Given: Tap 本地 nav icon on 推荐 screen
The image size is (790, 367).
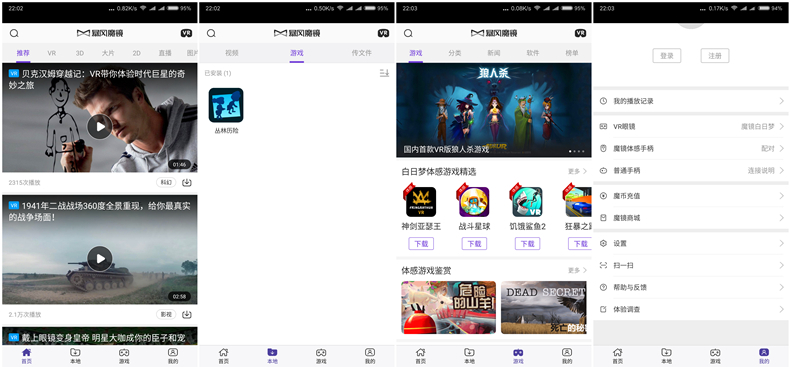Looking at the screenshot, I should (75, 355).
